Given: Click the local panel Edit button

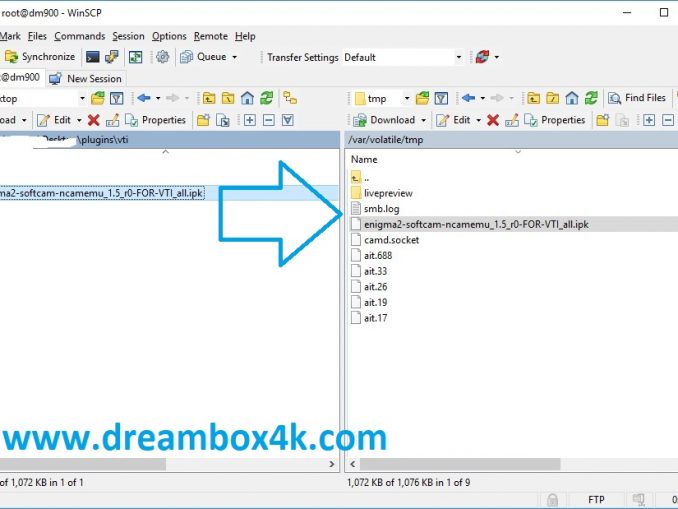Looking at the screenshot, I should click(x=54, y=120).
